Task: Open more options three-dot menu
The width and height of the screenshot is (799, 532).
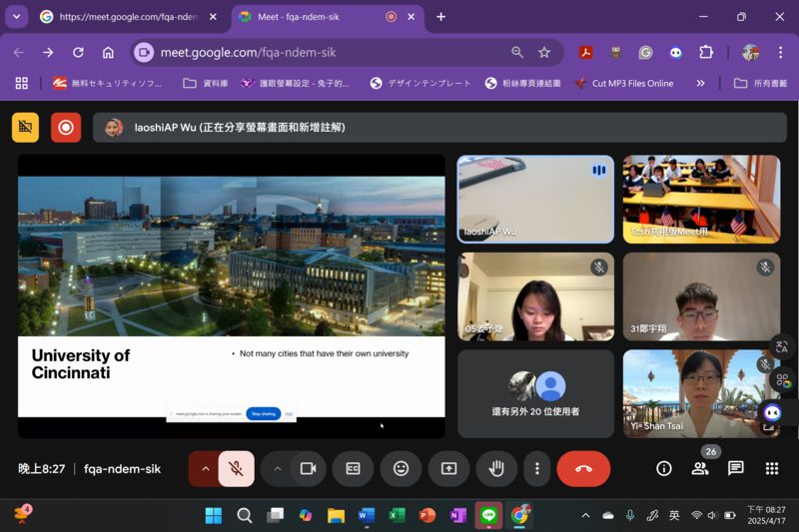Action: click(537, 468)
